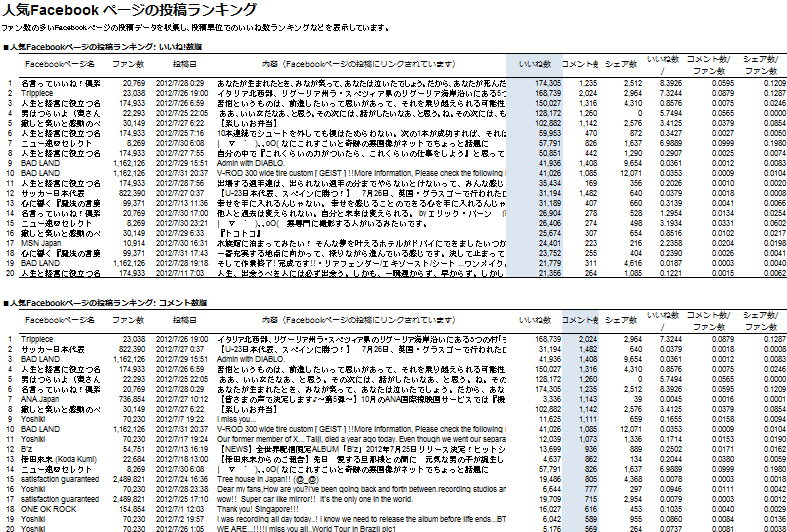Open the Our former member of X... Taiji post

pos(361,439)
